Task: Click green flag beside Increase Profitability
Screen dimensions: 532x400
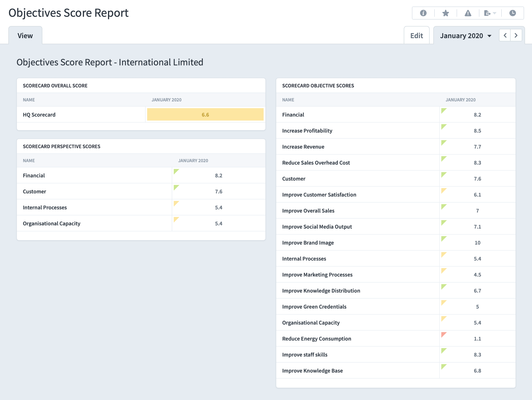Action: click(x=444, y=127)
